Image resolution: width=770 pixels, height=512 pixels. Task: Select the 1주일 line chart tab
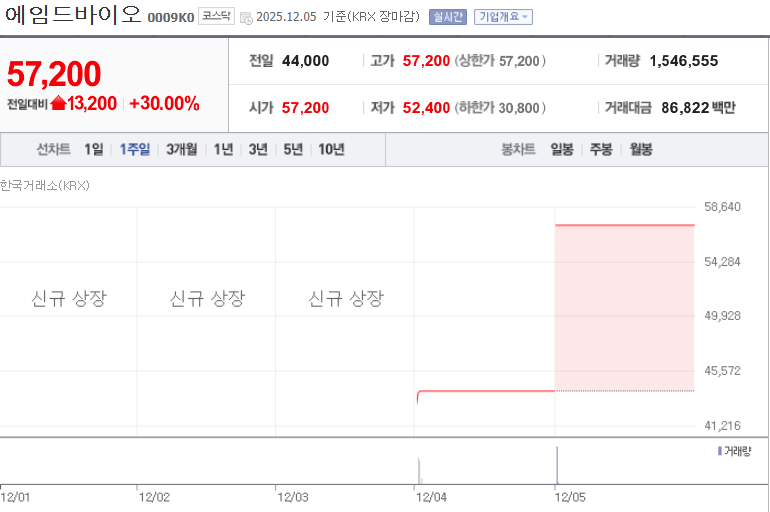tap(135, 149)
